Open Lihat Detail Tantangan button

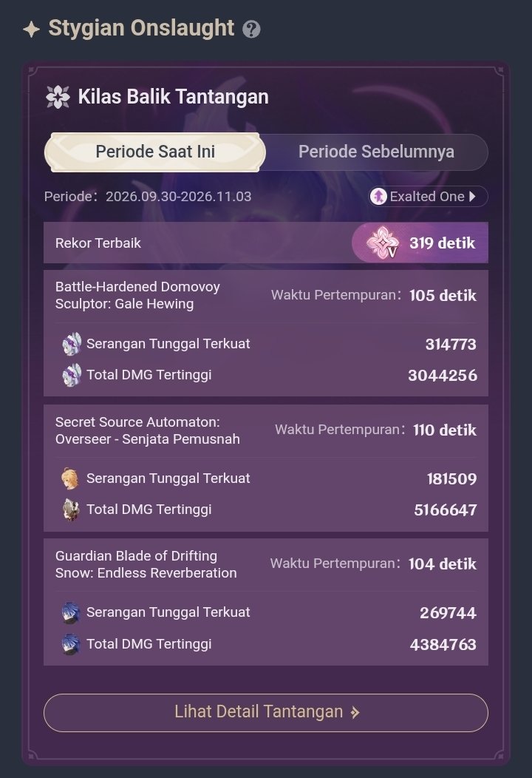[266, 712]
